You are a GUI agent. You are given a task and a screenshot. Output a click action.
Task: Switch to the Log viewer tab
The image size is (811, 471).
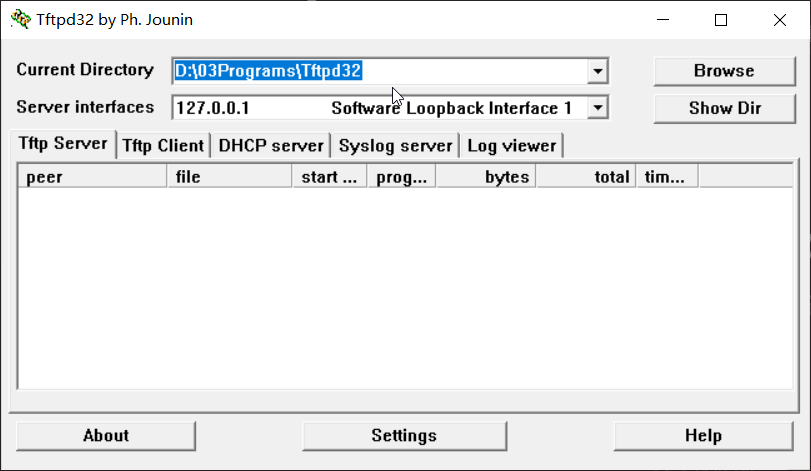(x=511, y=146)
